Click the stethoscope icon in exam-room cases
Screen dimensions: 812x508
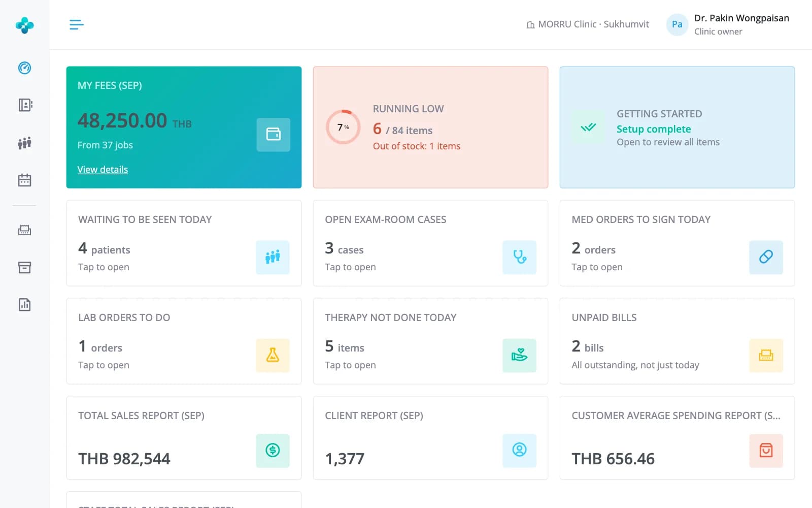[519, 257]
